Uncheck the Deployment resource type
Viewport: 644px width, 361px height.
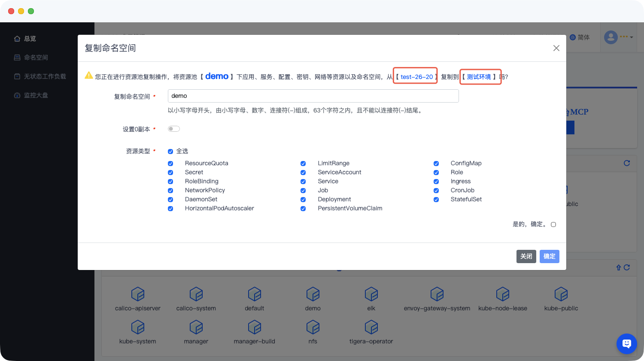pos(303,200)
